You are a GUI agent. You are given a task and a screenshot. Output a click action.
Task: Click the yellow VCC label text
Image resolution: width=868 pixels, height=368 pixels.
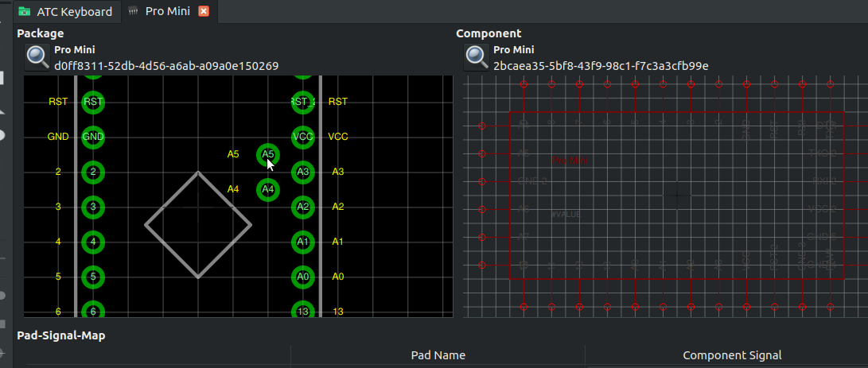pos(337,137)
